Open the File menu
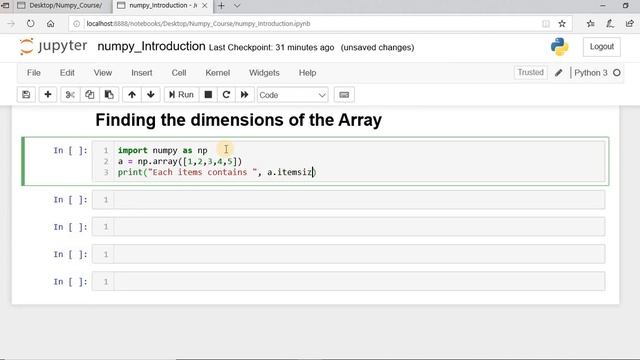The height and width of the screenshot is (360, 640). coord(33,73)
